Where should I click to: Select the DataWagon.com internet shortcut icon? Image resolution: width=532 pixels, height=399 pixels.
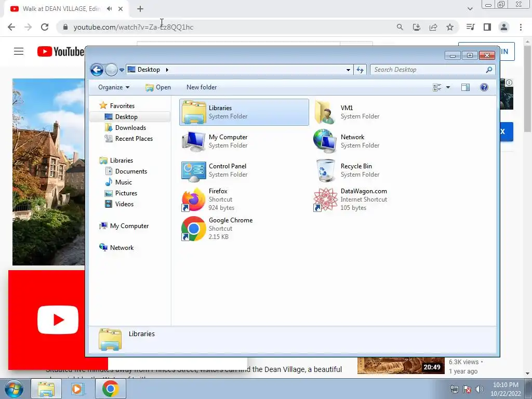[325, 199]
